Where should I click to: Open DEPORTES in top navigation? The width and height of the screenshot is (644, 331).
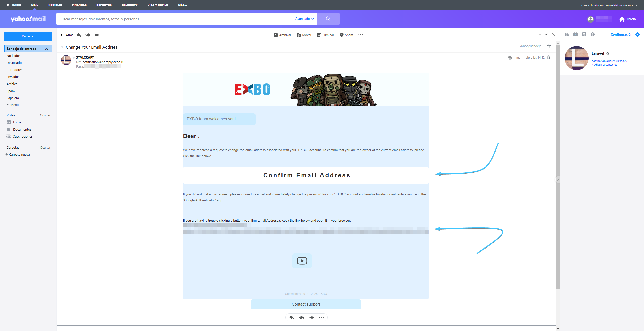point(104,5)
